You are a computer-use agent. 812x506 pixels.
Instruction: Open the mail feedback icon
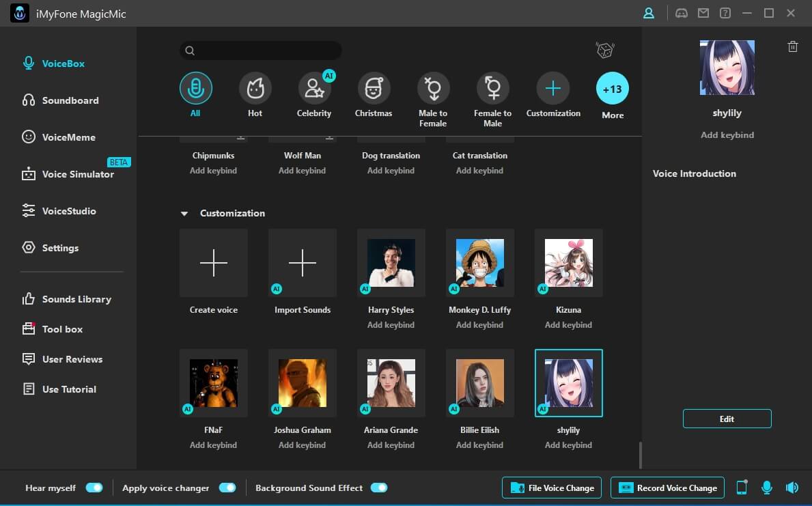pyautogui.click(x=703, y=14)
